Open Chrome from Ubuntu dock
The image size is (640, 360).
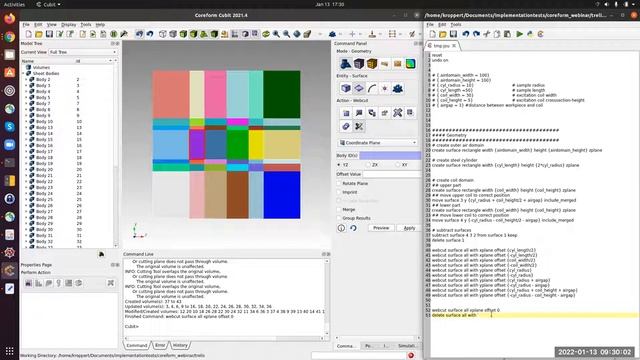coord(9,37)
